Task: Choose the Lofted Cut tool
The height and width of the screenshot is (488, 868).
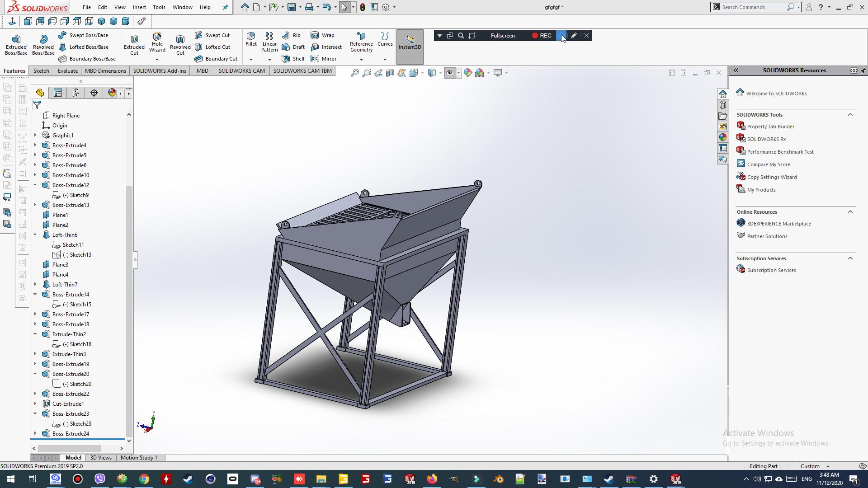Action: pos(212,47)
